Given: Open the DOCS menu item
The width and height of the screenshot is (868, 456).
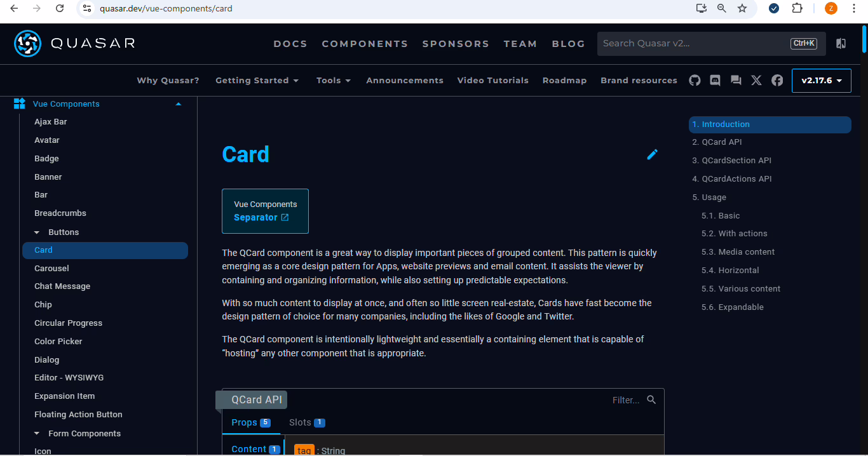Looking at the screenshot, I should (290, 44).
